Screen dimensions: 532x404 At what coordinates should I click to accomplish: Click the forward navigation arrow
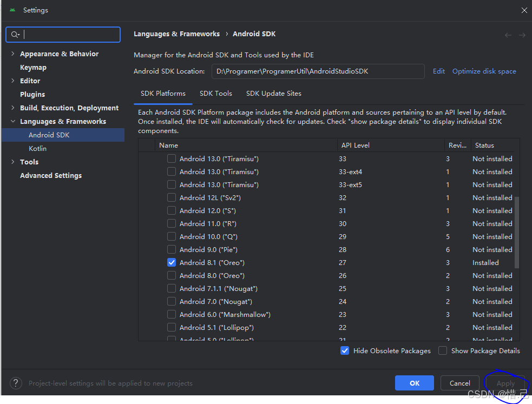[522, 35]
